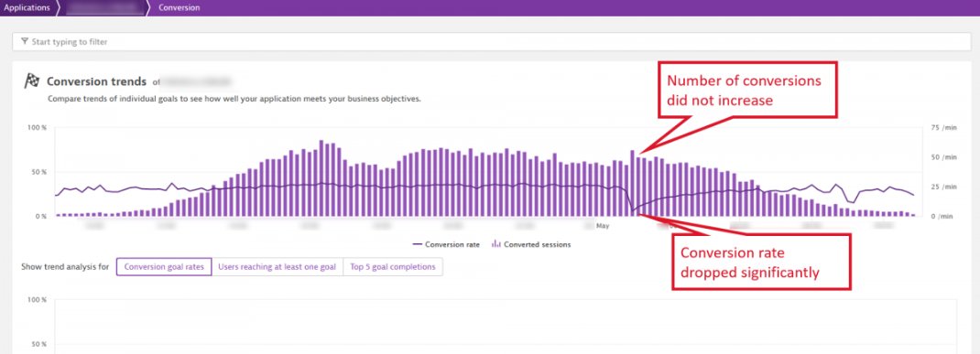The height and width of the screenshot is (354, 980).
Task: Select Top 5 goal completions tab
Action: (393, 267)
